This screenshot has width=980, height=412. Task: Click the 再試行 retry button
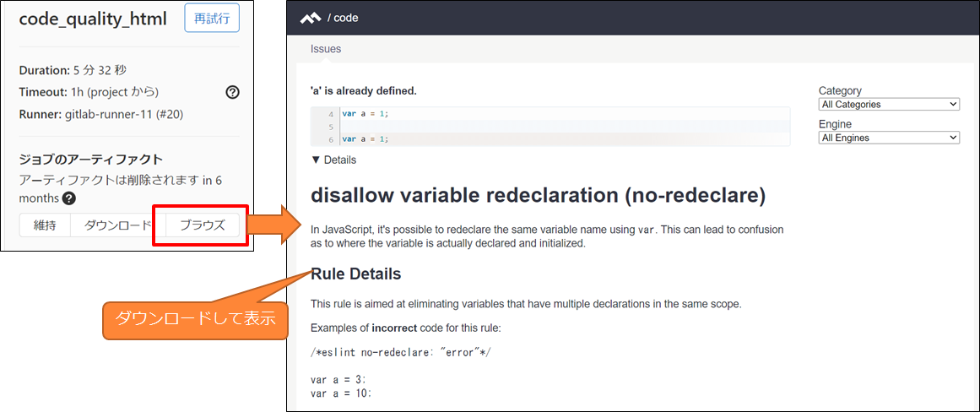[x=212, y=18]
